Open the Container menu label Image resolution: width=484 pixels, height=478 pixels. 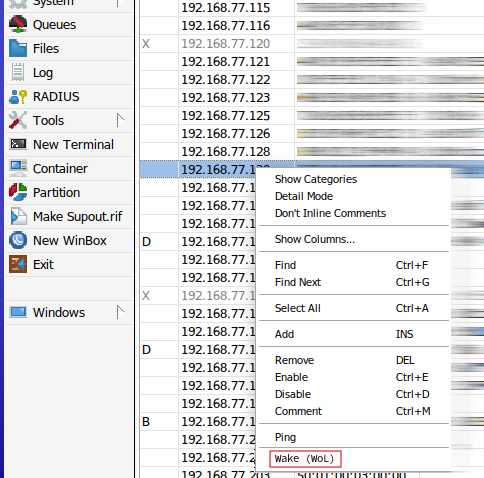(x=60, y=169)
